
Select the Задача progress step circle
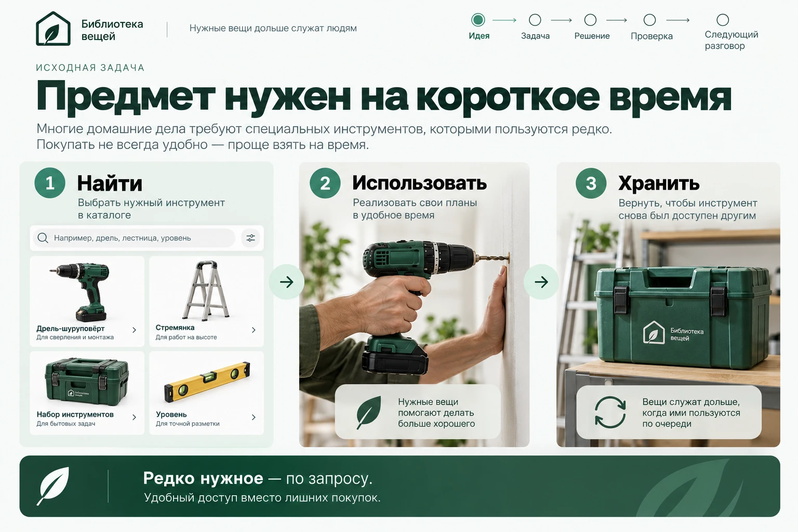[x=535, y=20]
